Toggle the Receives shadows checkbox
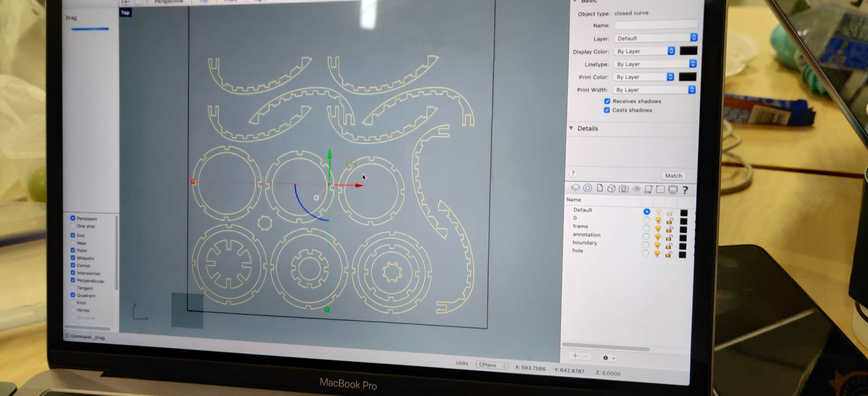 point(607,101)
